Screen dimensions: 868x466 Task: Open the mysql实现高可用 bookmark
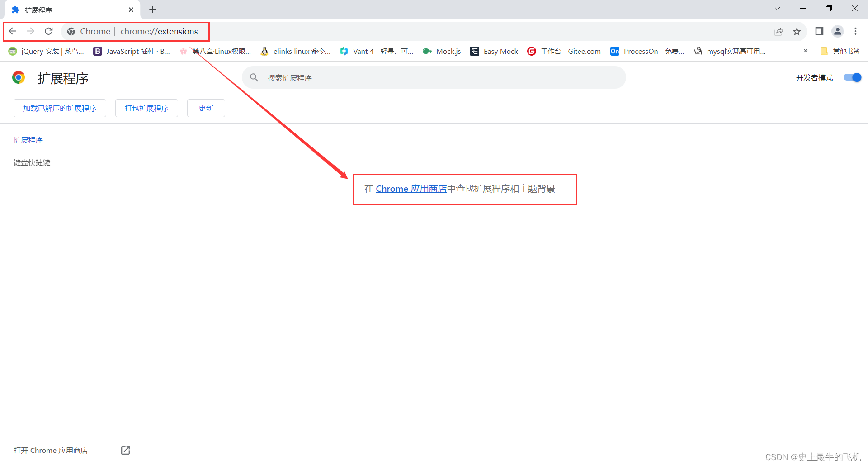730,51
